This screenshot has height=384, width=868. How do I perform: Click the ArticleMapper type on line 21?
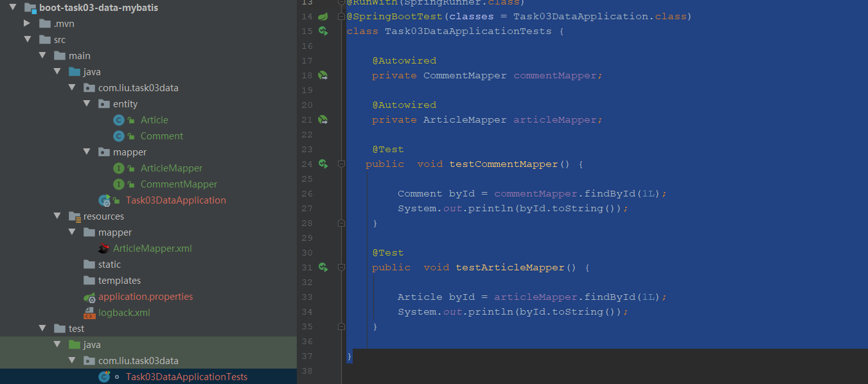tap(465, 120)
